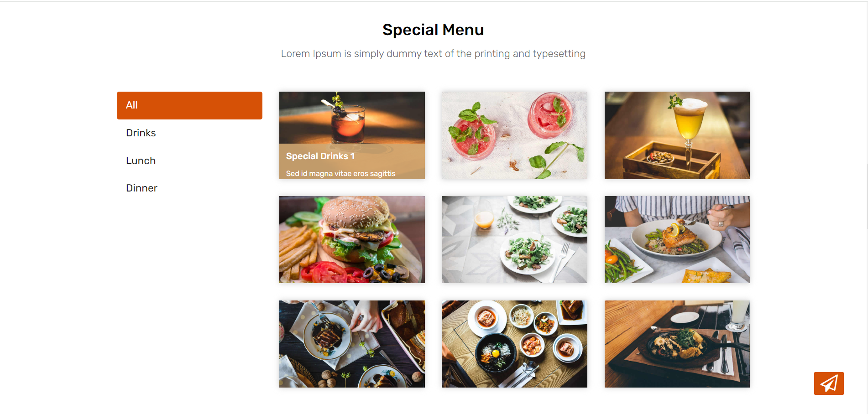Image resolution: width=868 pixels, height=414 pixels.
Task: Click the burger and fries photo
Action: [352, 240]
